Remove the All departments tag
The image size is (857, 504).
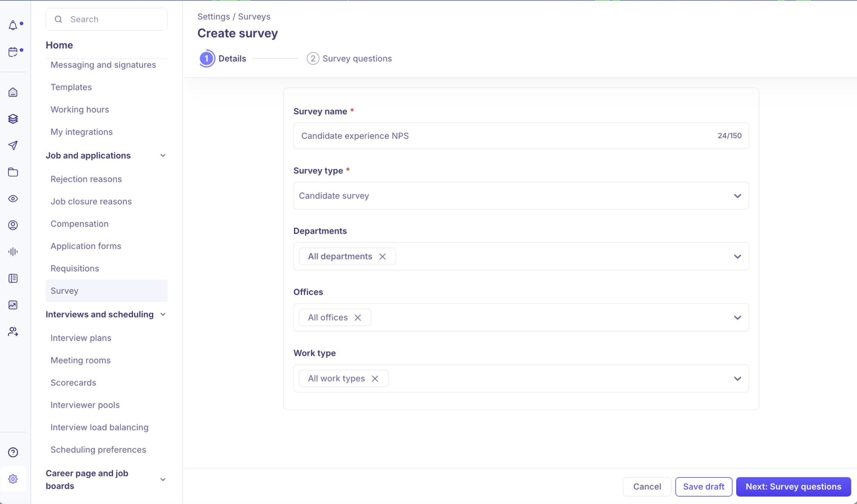tap(382, 256)
